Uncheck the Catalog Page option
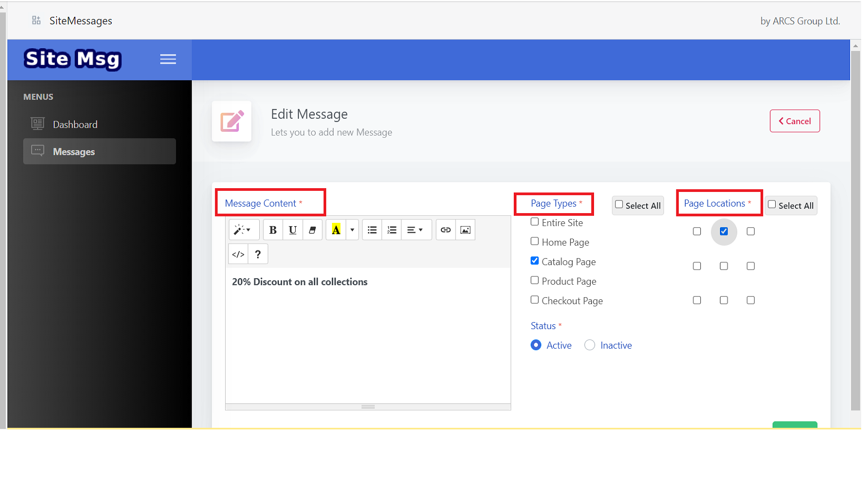 pyautogui.click(x=534, y=260)
